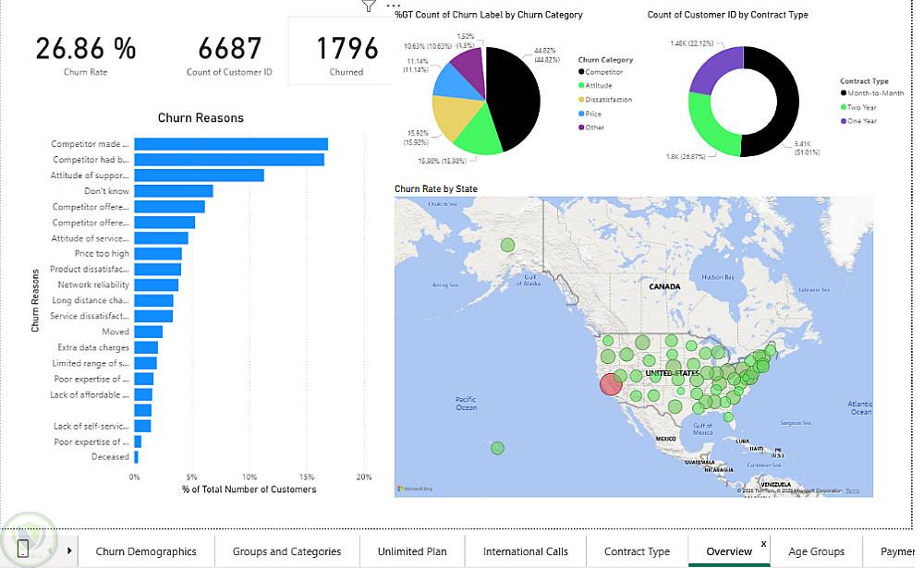Select Attitude in Churn Category legend
This screenshot has height=568, width=924.
[x=595, y=86]
